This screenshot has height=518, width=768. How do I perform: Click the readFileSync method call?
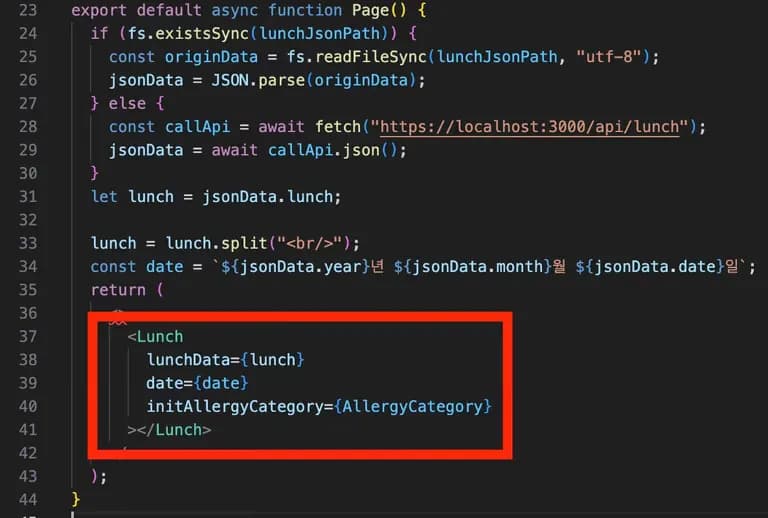pos(371,57)
